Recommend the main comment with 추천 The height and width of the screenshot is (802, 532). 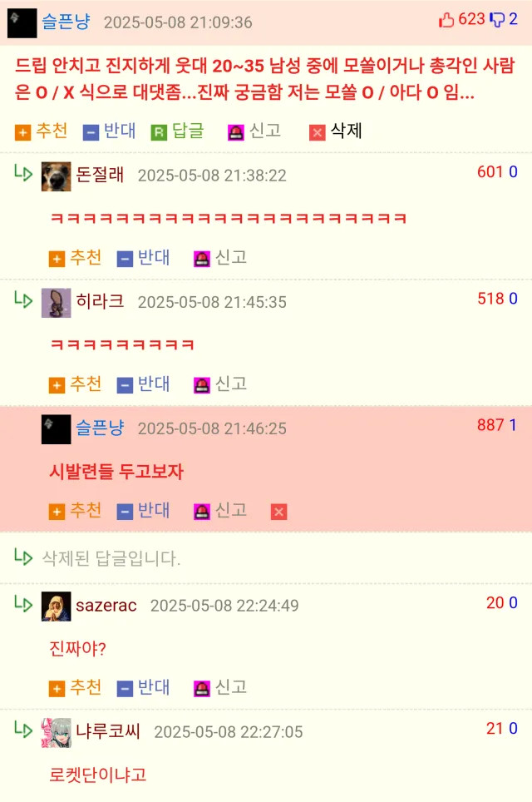coord(42,131)
